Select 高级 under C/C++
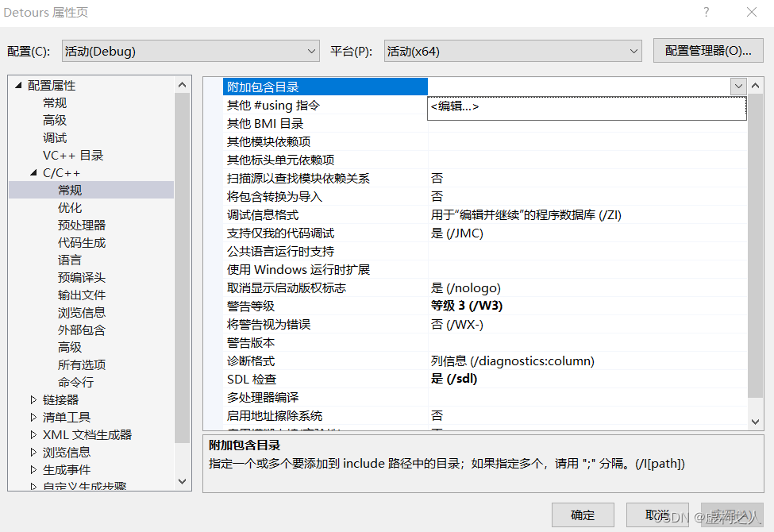Viewport: 774px width, 532px height. (x=70, y=347)
